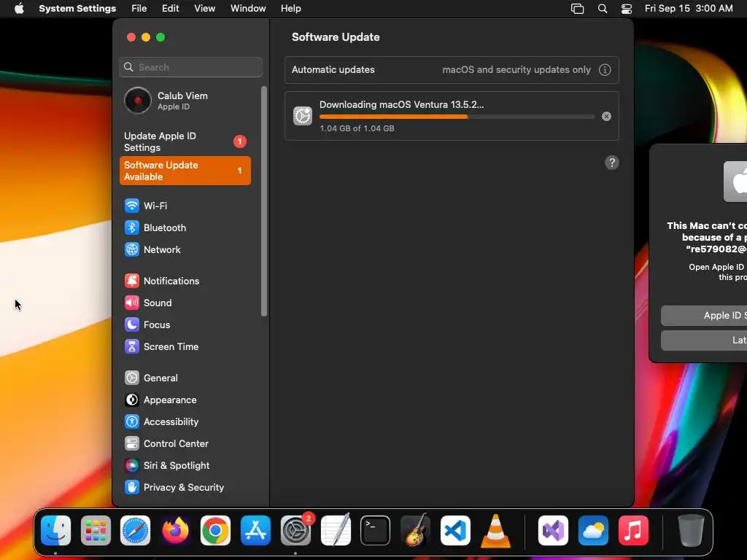Open the Trash in the Dock

(691, 530)
